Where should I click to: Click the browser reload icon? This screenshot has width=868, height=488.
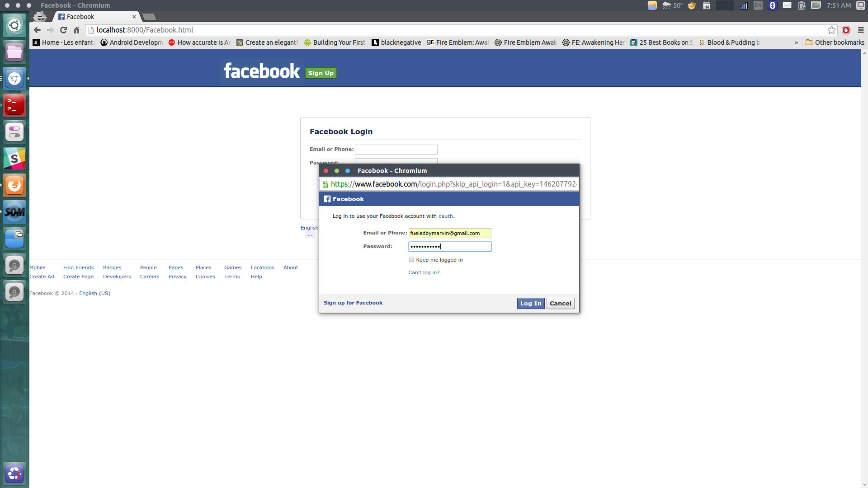point(64,30)
